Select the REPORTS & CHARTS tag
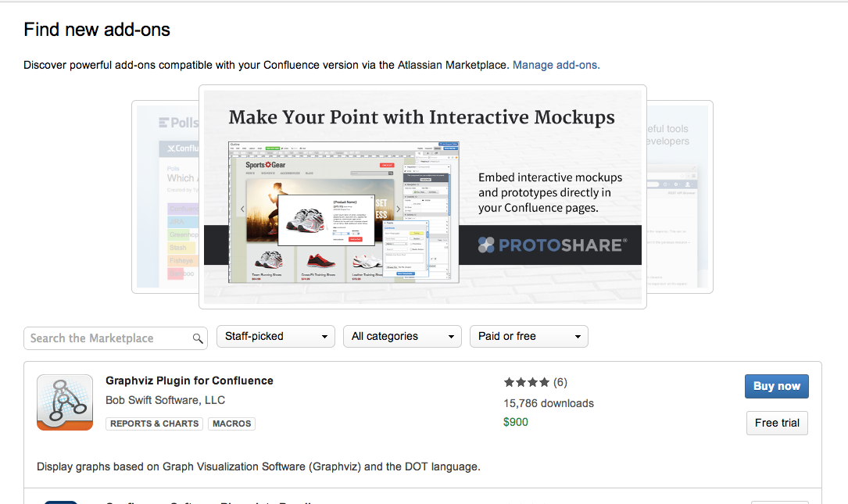 155,424
